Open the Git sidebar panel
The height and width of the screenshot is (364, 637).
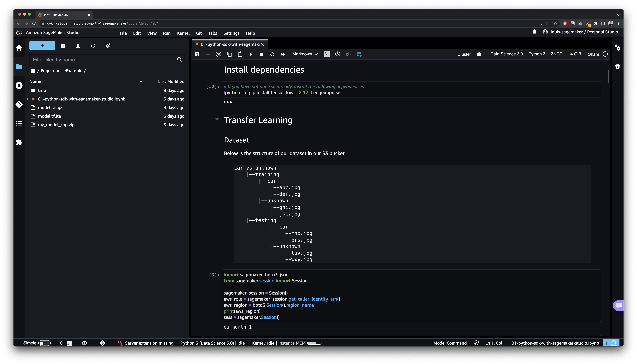click(x=19, y=104)
